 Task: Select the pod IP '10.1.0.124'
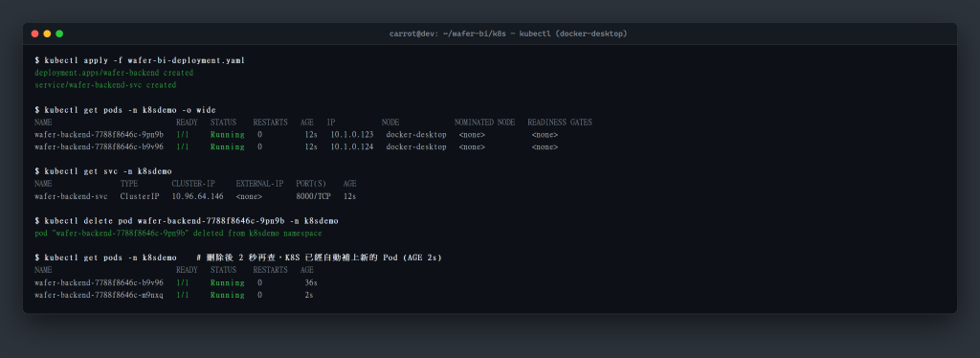352,147
